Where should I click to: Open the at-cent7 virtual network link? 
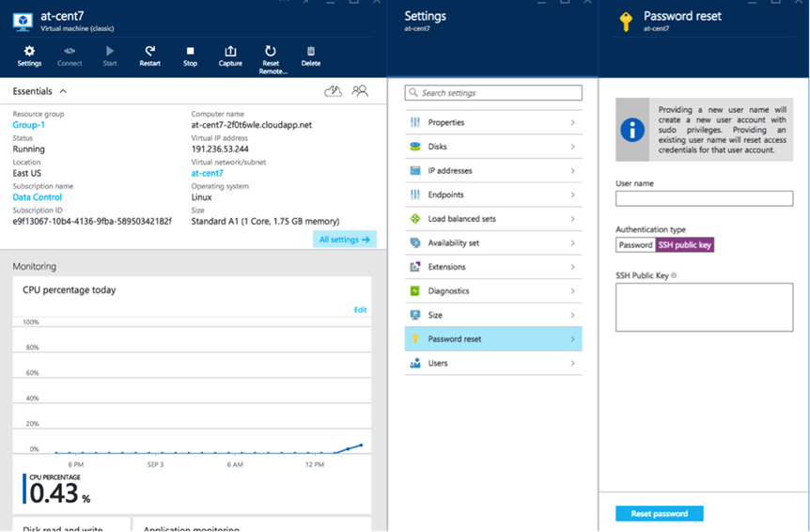[x=207, y=173]
